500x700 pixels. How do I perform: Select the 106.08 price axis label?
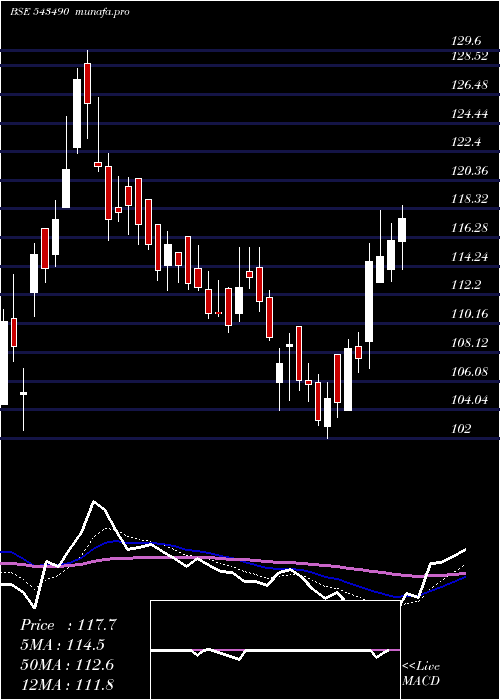point(470,371)
